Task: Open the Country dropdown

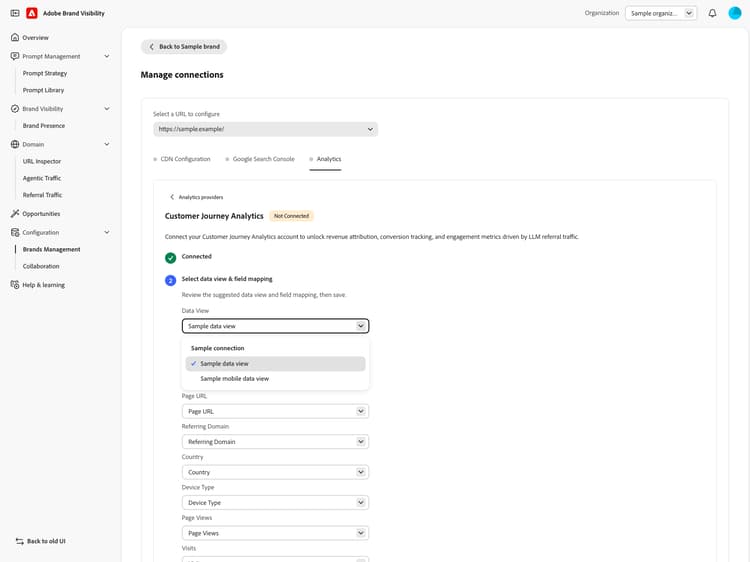Action: coord(276,472)
